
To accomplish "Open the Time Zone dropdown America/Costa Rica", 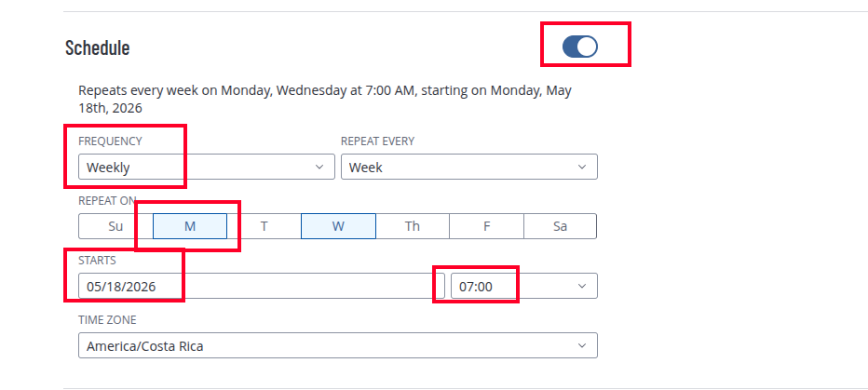I will [338, 345].
